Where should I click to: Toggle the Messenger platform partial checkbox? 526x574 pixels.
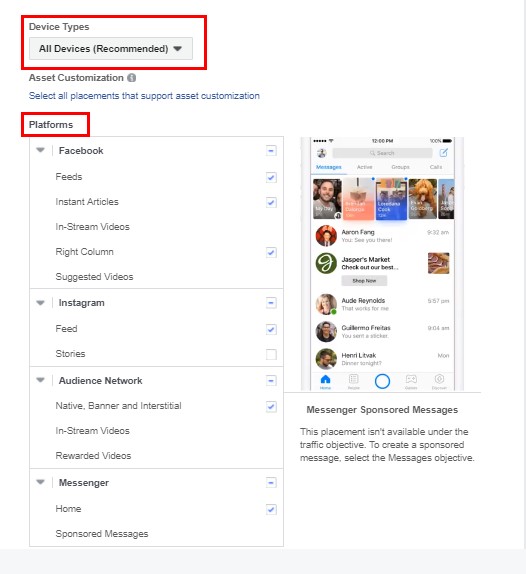(x=271, y=482)
